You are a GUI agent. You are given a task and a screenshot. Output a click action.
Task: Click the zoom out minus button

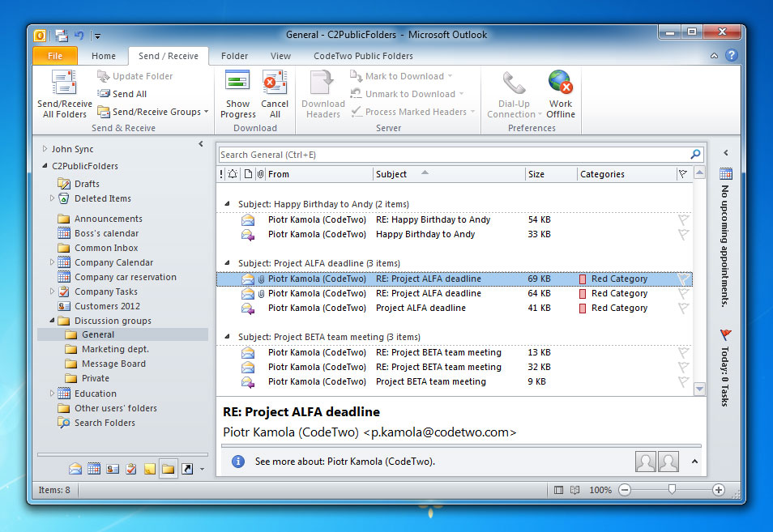pyautogui.click(x=625, y=490)
